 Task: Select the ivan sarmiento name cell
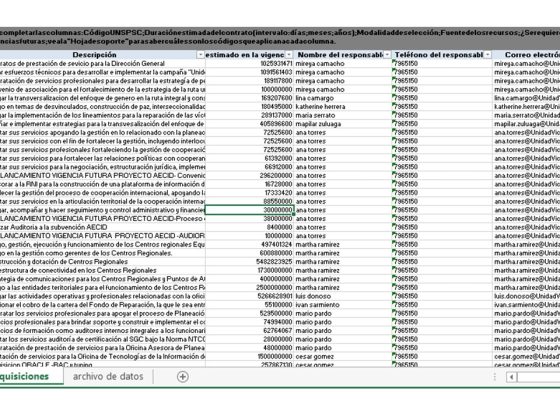[x=343, y=305]
